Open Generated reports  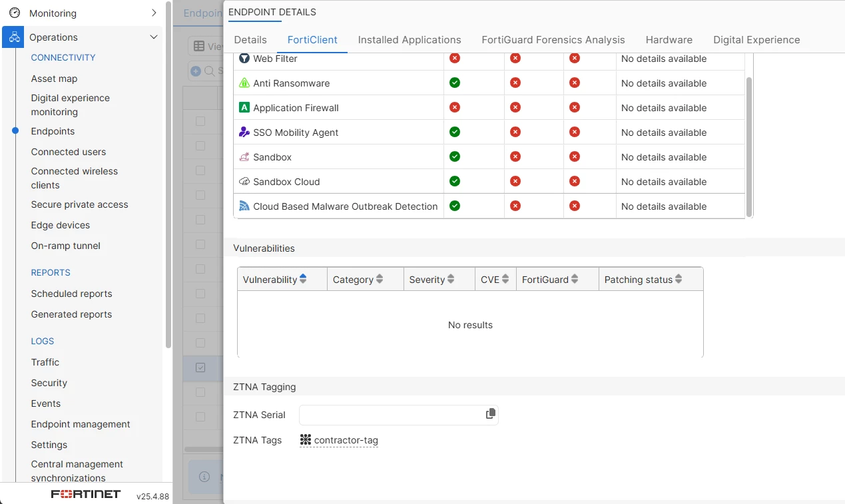tap(71, 314)
